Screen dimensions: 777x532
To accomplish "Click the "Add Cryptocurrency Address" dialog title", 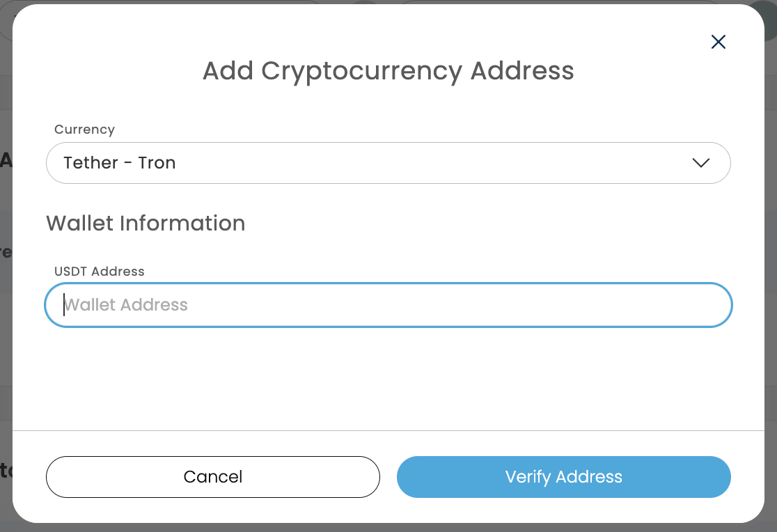I will (x=388, y=71).
